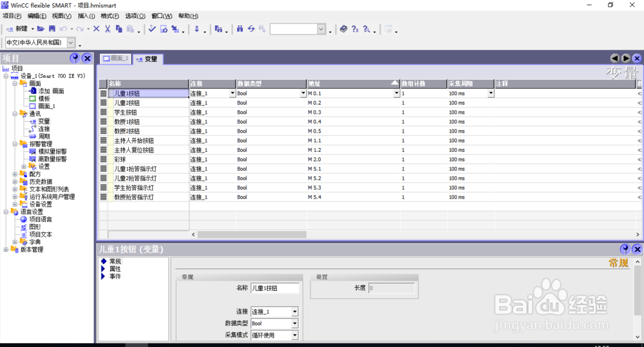This screenshot has height=347, width=644.
Task: Click the help search magnifier icon
Action: (x=366, y=29)
